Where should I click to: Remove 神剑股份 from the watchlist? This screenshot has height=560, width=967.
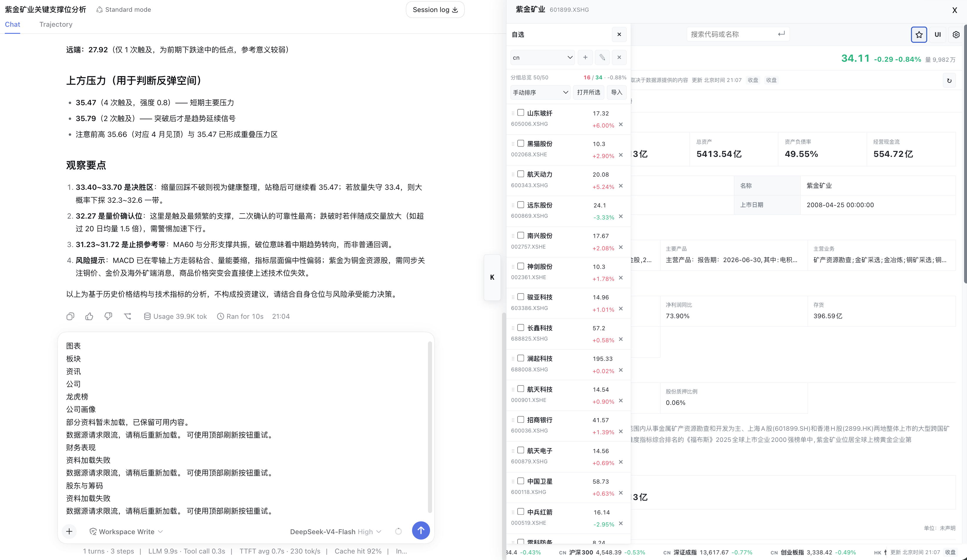click(x=620, y=278)
